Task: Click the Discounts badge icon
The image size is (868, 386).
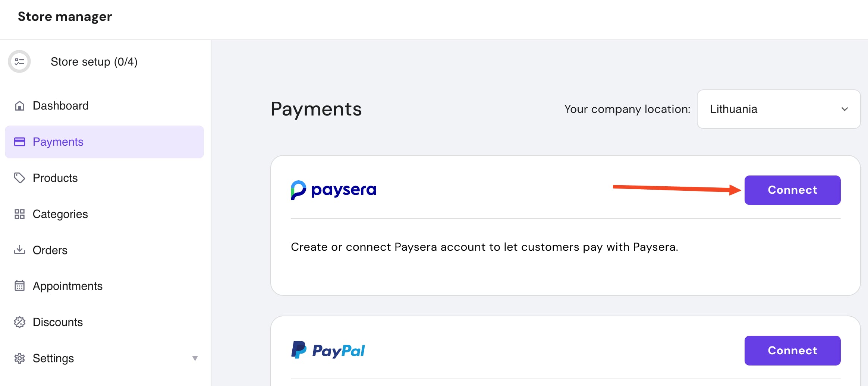Action: click(19, 322)
